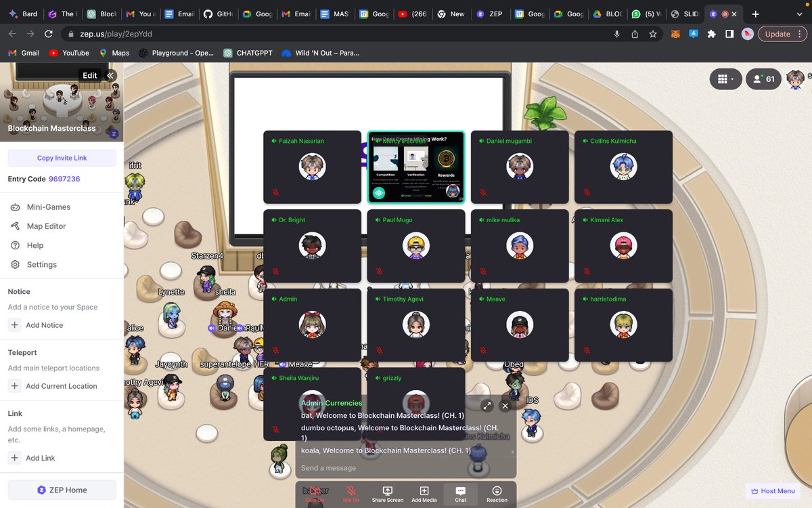Open the Add Media button

424,494
